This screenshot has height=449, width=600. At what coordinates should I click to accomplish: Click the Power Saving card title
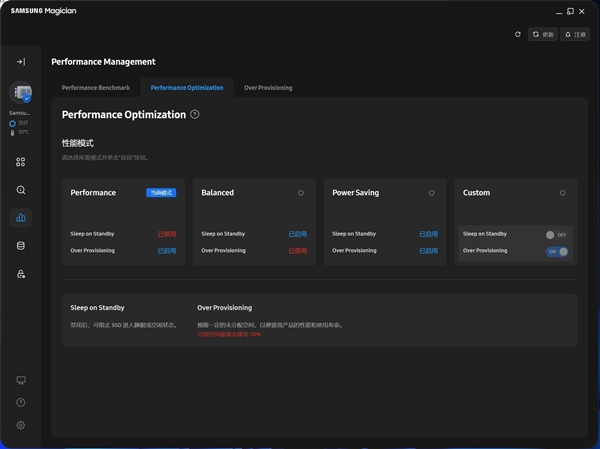coord(355,193)
